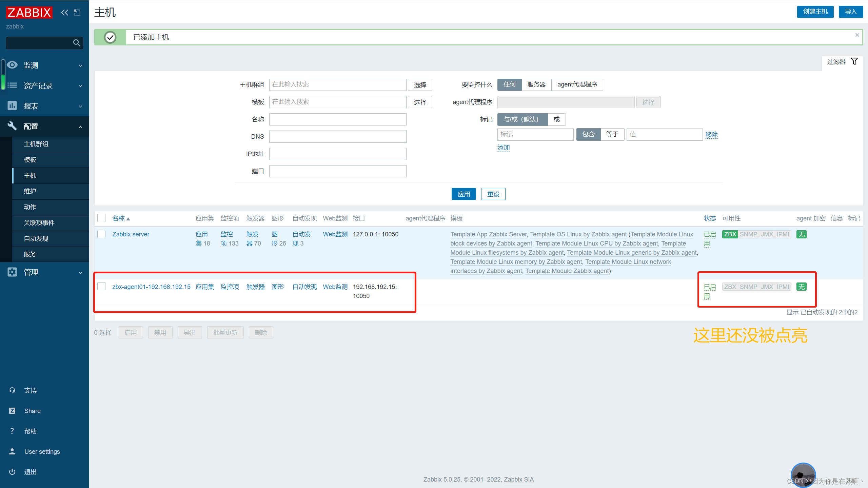Click the success checkmark icon
This screenshot has width=868, height=488.
(110, 37)
